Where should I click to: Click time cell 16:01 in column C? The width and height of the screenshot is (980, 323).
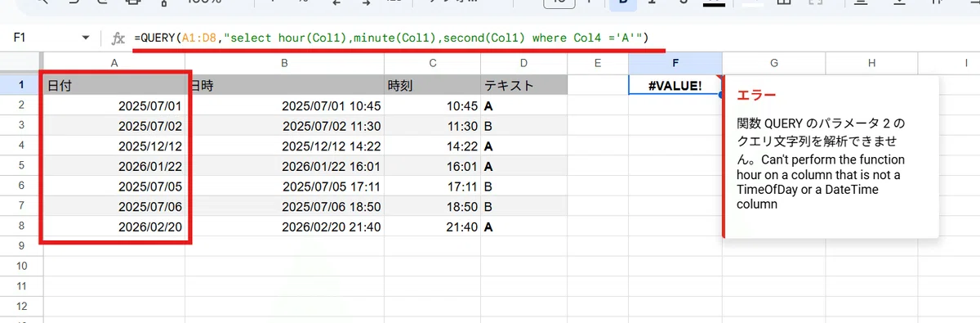tap(432, 166)
